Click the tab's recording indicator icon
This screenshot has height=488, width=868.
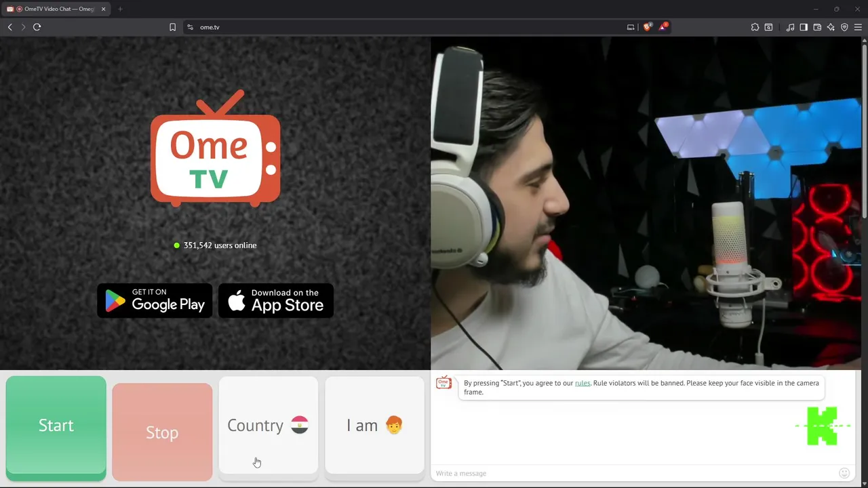click(18, 9)
